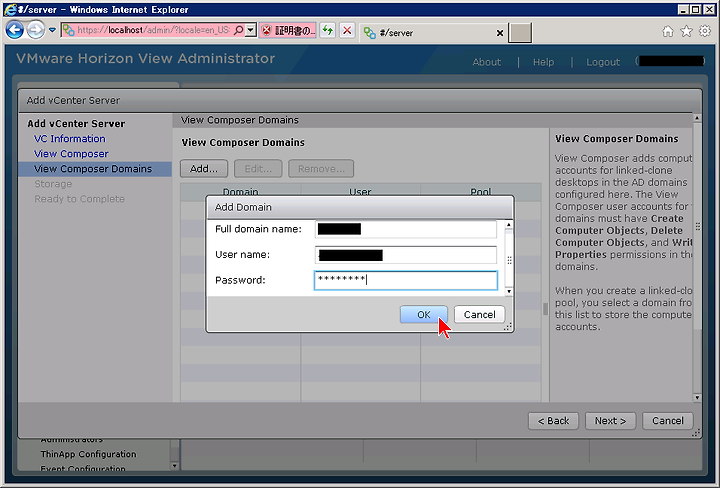720x488 pixels.
Task: Click the Add... domain button
Action: (x=204, y=168)
